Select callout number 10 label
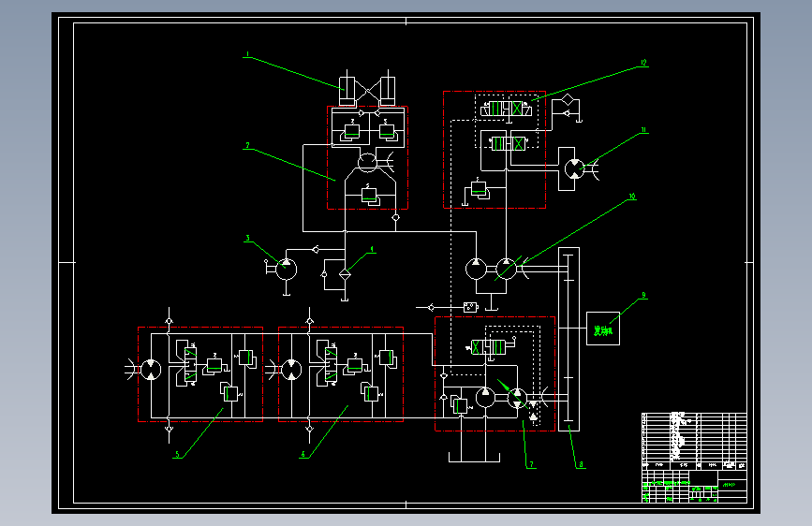Screen dimensions: 812x526 click(632, 197)
